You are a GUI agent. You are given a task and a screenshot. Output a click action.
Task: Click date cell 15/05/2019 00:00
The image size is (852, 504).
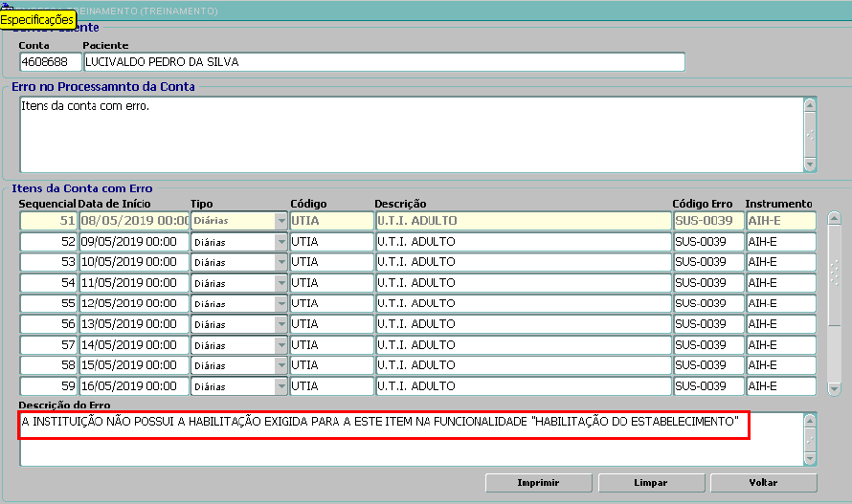[134, 365]
